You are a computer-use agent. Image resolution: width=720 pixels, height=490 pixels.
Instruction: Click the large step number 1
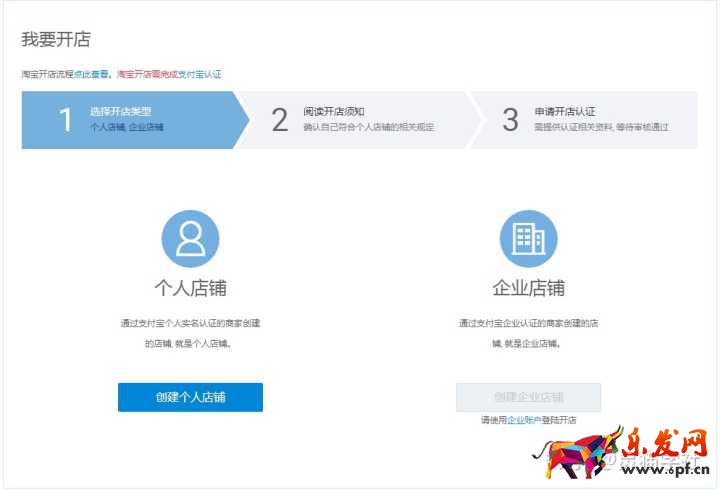pyautogui.click(x=66, y=121)
